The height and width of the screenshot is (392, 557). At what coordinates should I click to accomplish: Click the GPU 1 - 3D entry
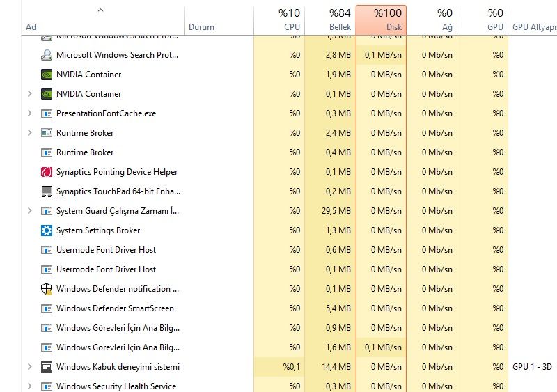(532, 367)
